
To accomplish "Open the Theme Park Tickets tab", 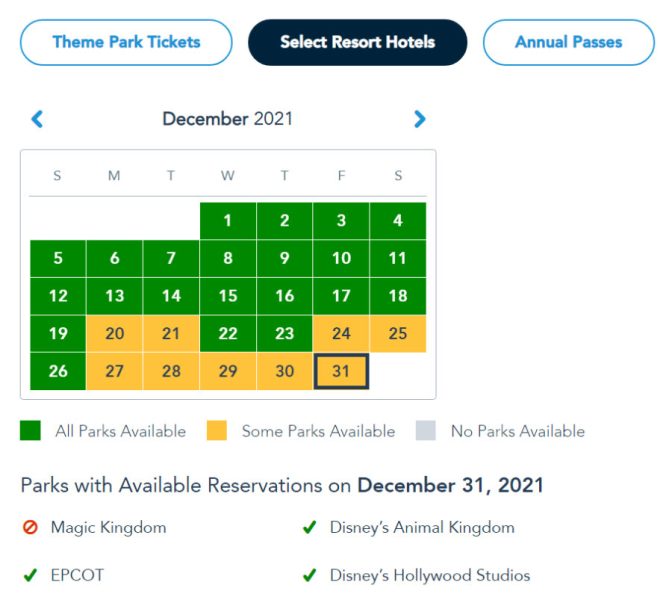I will pyautogui.click(x=126, y=42).
